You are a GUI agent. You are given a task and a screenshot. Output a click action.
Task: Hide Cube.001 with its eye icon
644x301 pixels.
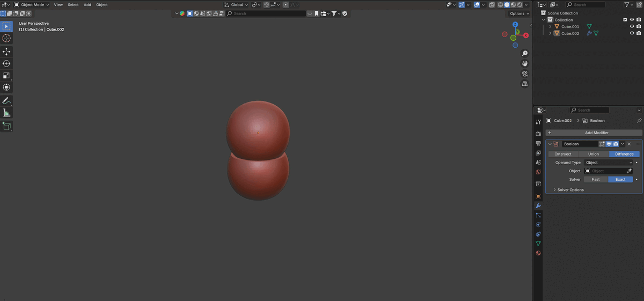coord(632,26)
